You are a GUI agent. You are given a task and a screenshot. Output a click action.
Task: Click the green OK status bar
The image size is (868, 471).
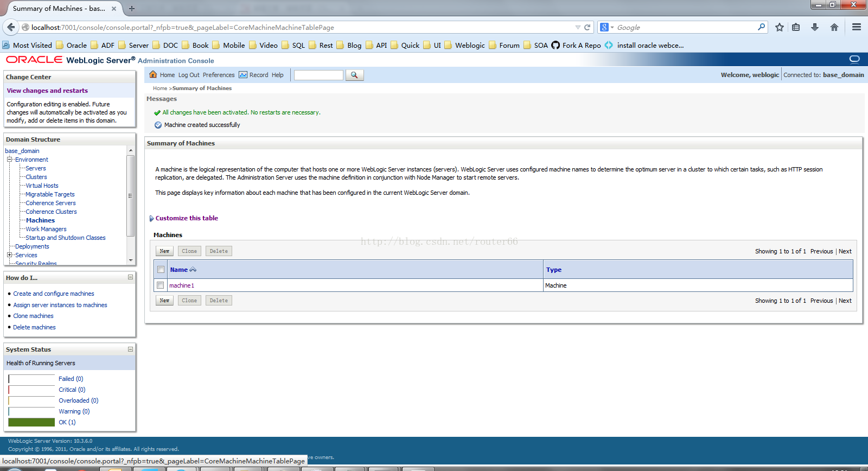click(31, 422)
